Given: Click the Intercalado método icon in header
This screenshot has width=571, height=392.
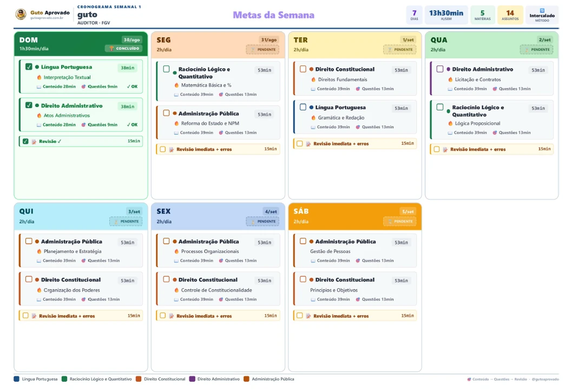Looking at the screenshot, I should pyautogui.click(x=542, y=11).
